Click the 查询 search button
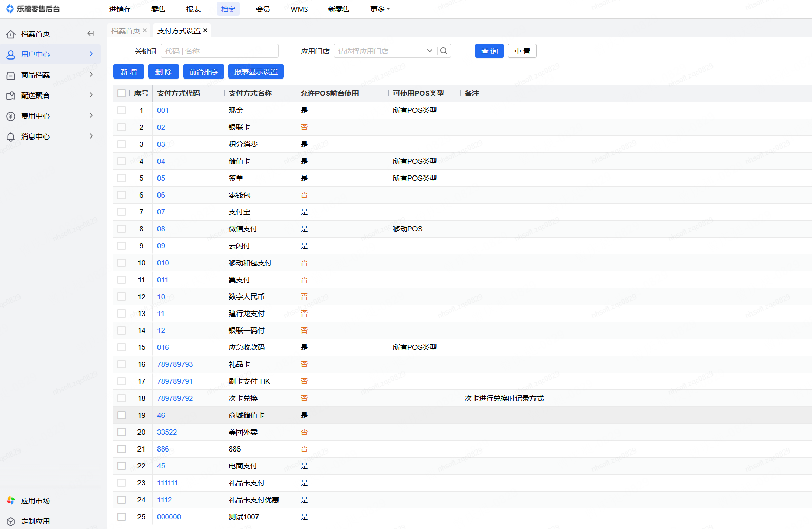 (489, 51)
